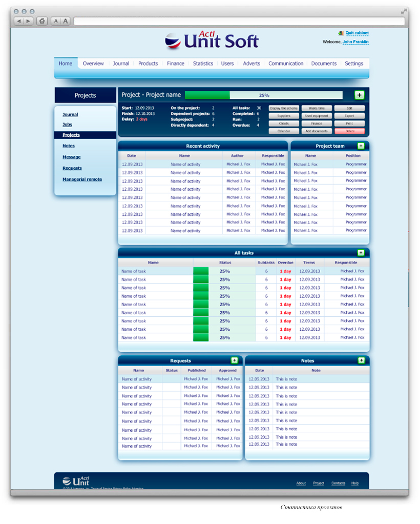Increase text size with the large A button
The image size is (420, 524).
(x=66, y=21)
